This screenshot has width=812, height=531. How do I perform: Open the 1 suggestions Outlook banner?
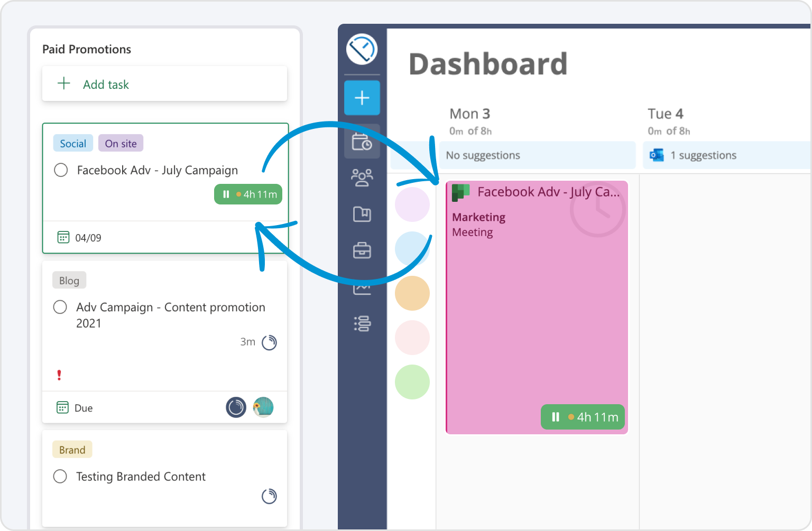pos(704,155)
